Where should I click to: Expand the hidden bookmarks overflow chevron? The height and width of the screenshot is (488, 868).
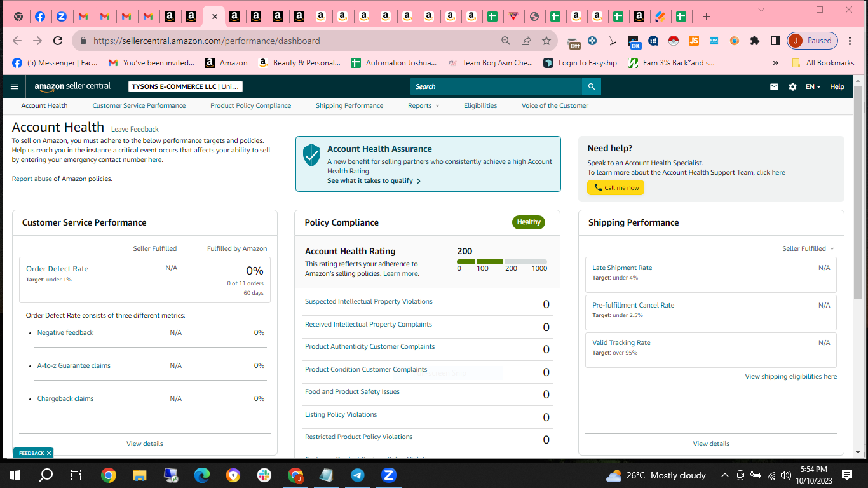point(775,63)
